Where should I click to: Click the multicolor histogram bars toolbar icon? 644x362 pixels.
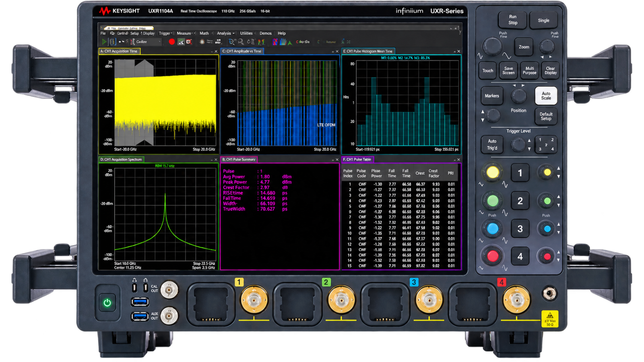283,42
